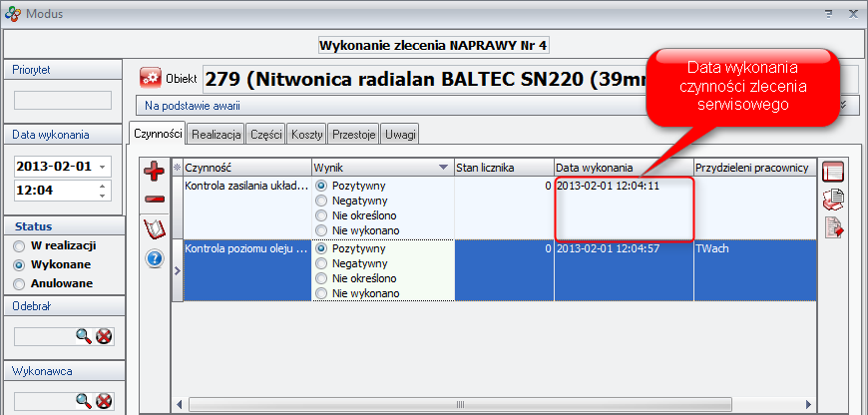This screenshot has height=415, width=868.
Task: Search for Wykonawca with magnifier icon
Action: (84, 400)
